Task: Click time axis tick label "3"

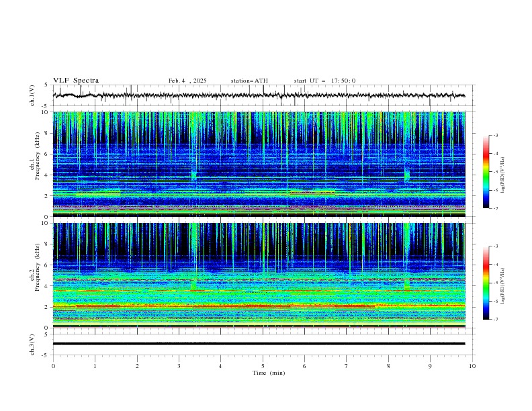Action: click(x=179, y=366)
